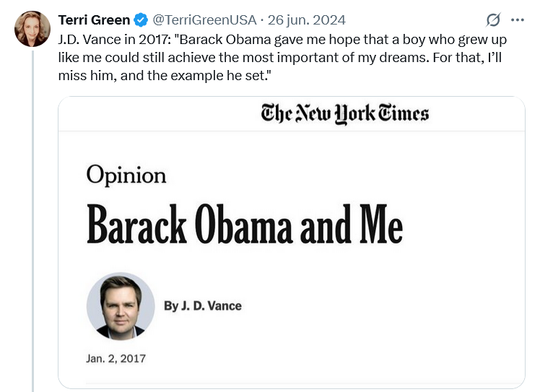Click the 'Barack Obama and Me' headline
Screen dimensions: 540x392
coord(245,224)
